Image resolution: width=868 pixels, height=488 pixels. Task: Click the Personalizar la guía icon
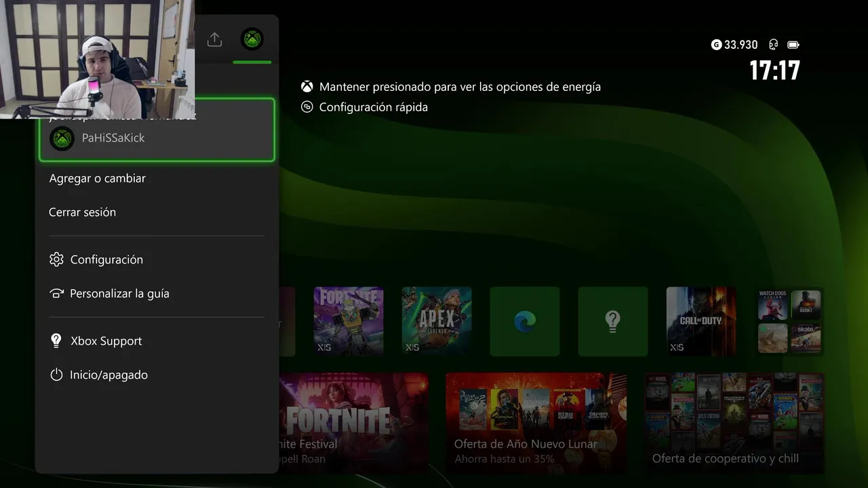[x=56, y=293]
